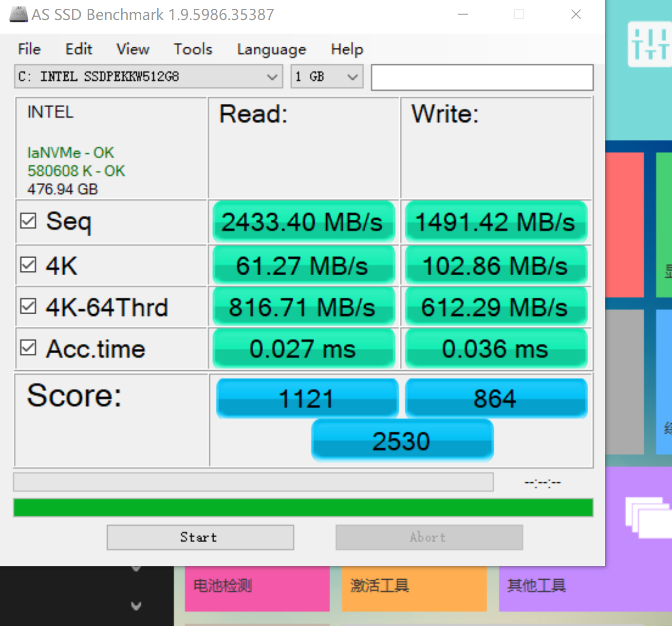
Task: Click the Read: column header
Action: (253, 114)
